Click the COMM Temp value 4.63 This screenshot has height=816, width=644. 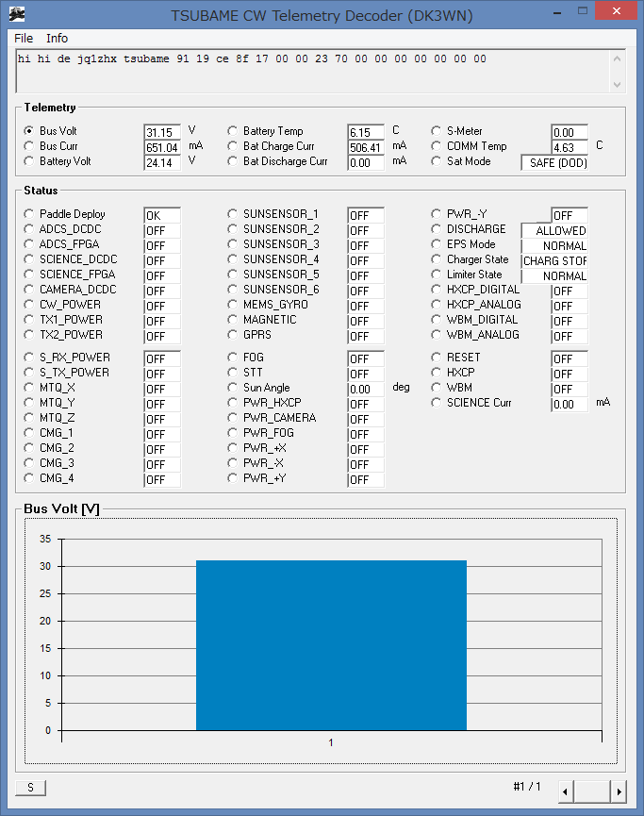click(570, 147)
